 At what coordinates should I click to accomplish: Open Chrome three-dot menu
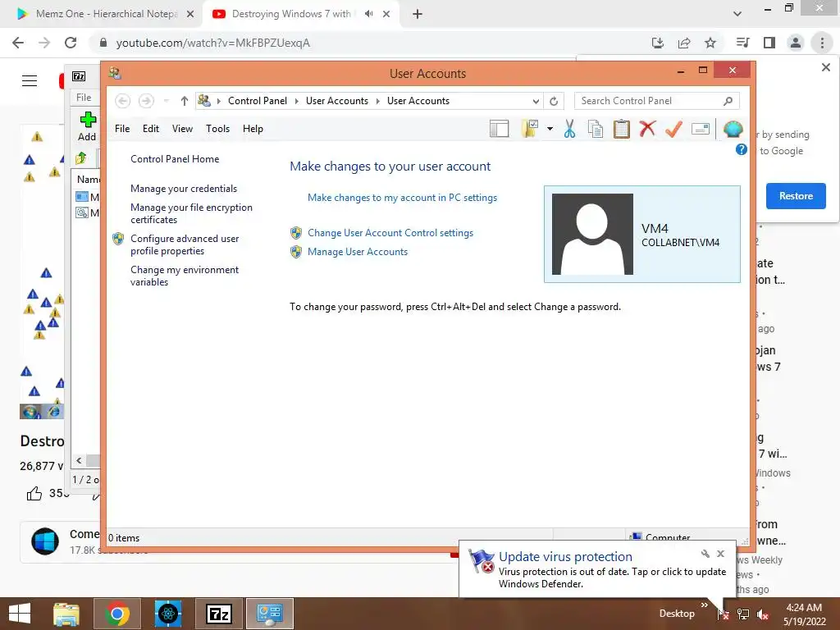(x=822, y=43)
